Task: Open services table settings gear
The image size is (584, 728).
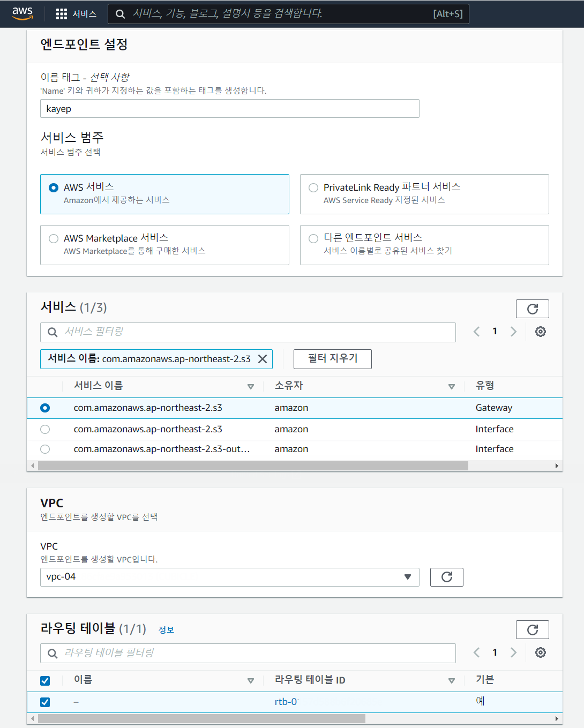Action: pyautogui.click(x=541, y=332)
